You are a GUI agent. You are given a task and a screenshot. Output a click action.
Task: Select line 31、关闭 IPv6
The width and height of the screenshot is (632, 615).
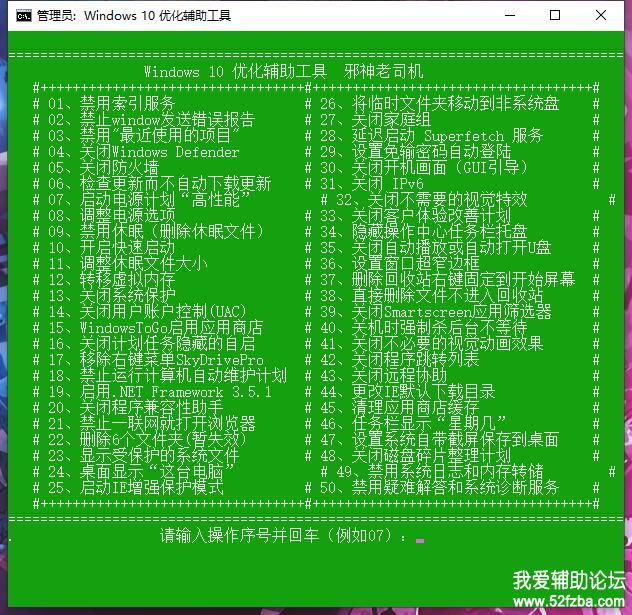[x=372, y=184]
